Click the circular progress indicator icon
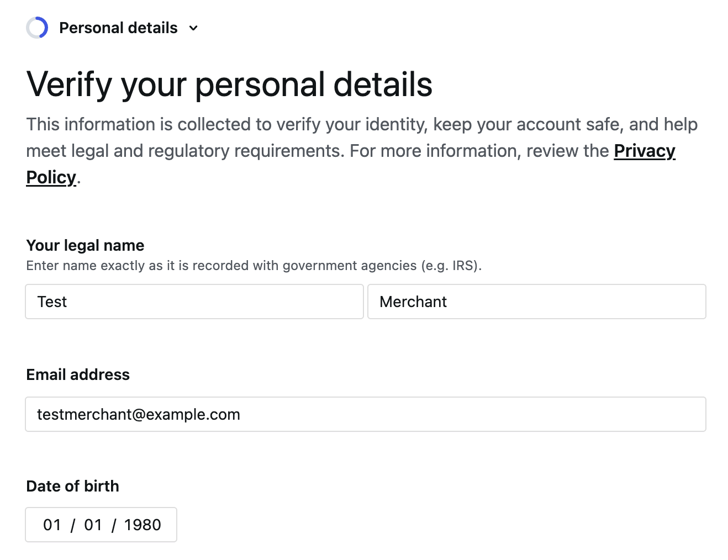This screenshot has height=560, width=728. point(37,28)
